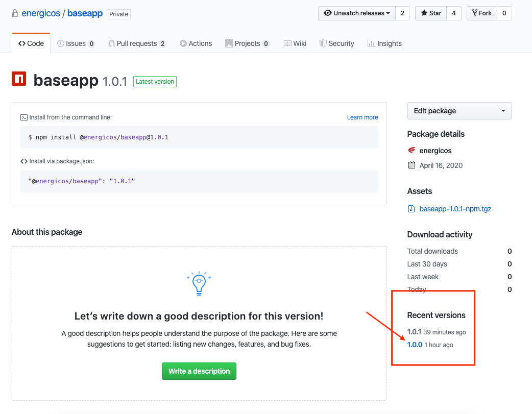
Task: Download baseapp-1.0.1-npm.tgz asset
Action: [455, 209]
